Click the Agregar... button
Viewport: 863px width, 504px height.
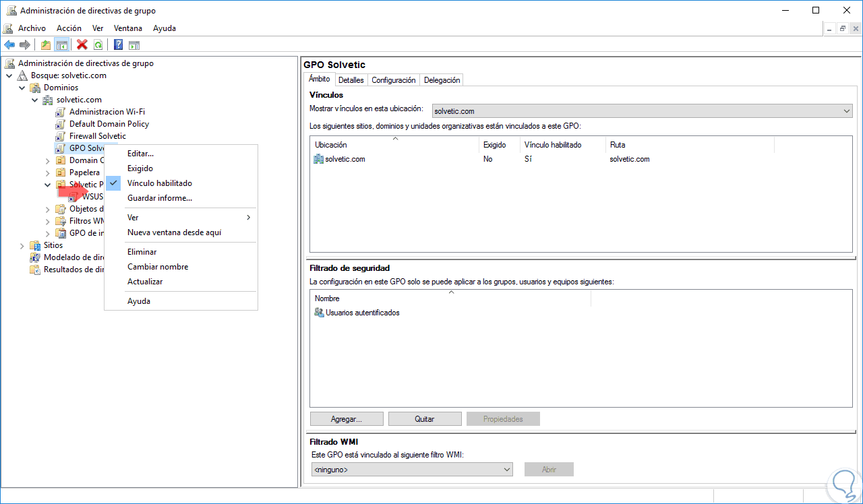point(347,419)
